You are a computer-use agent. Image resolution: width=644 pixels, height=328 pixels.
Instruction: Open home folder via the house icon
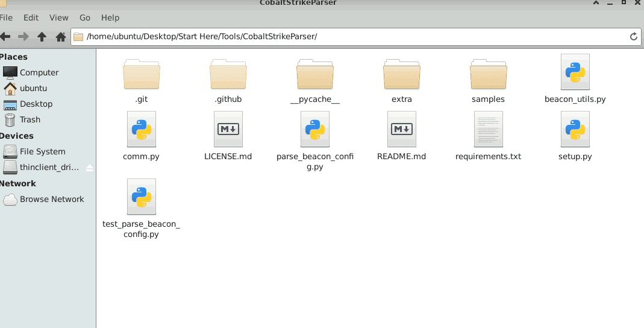(61, 37)
